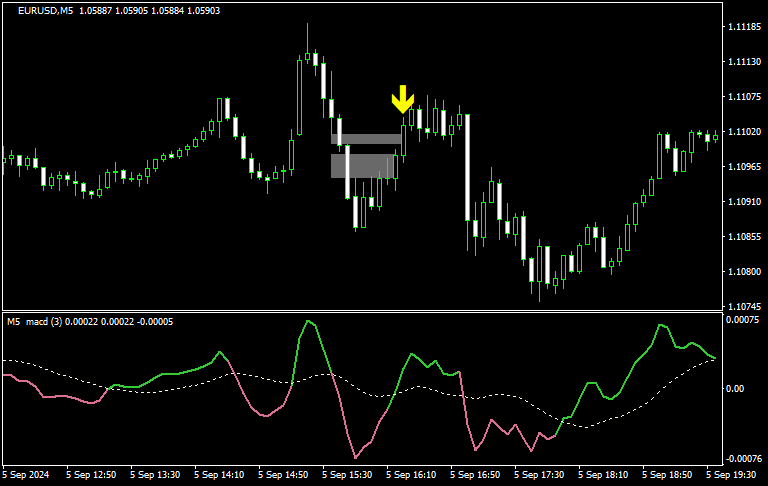The image size is (768, 486).
Task: Click the 0.00075 MACD scale label
Action: [741, 320]
